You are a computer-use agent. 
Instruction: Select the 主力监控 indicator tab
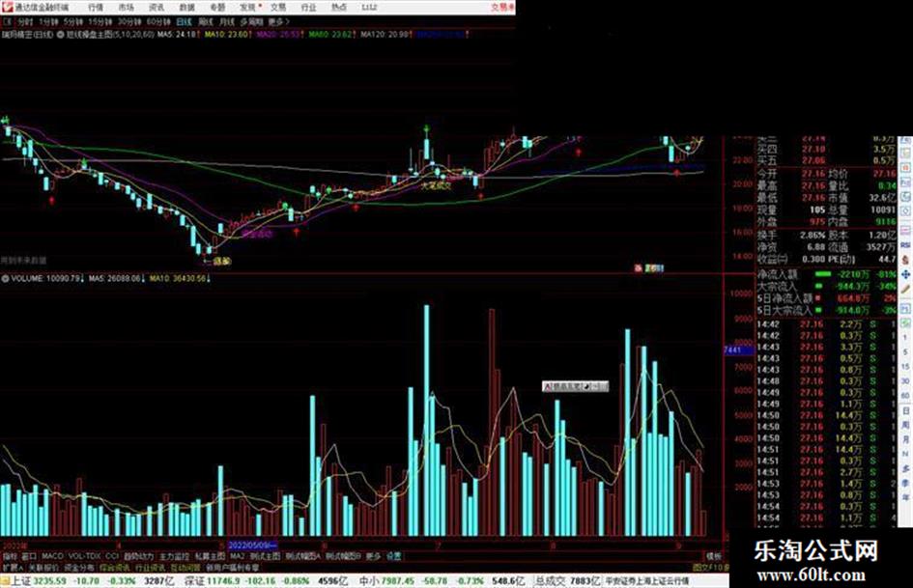175,556
